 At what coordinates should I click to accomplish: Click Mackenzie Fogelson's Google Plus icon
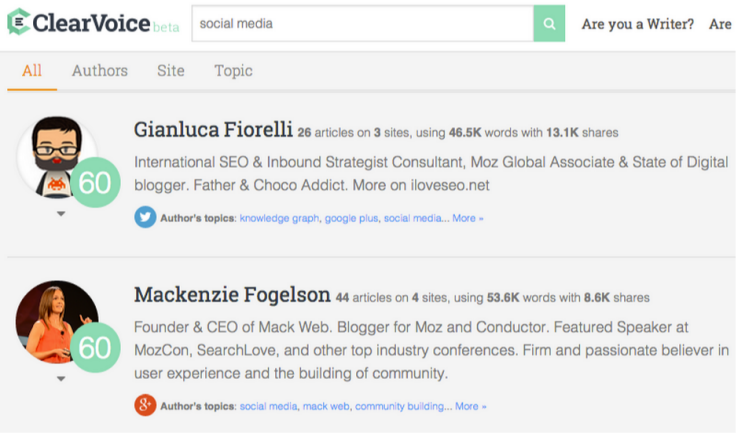145,405
